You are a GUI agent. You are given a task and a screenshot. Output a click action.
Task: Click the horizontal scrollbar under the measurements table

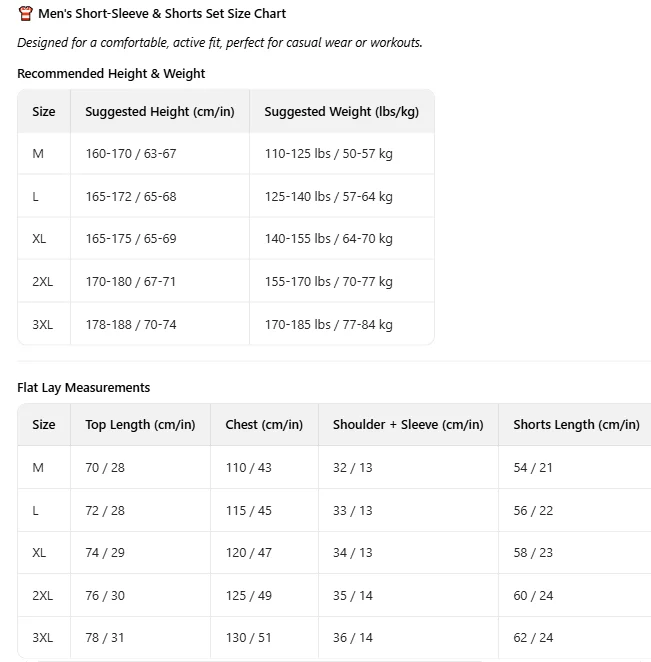click(x=260, y=660)
